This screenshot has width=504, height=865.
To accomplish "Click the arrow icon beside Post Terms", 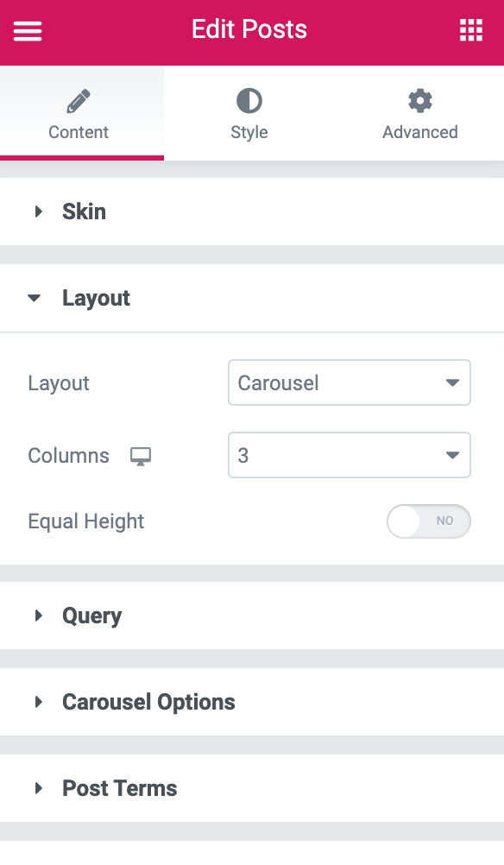I will [38, 788].
